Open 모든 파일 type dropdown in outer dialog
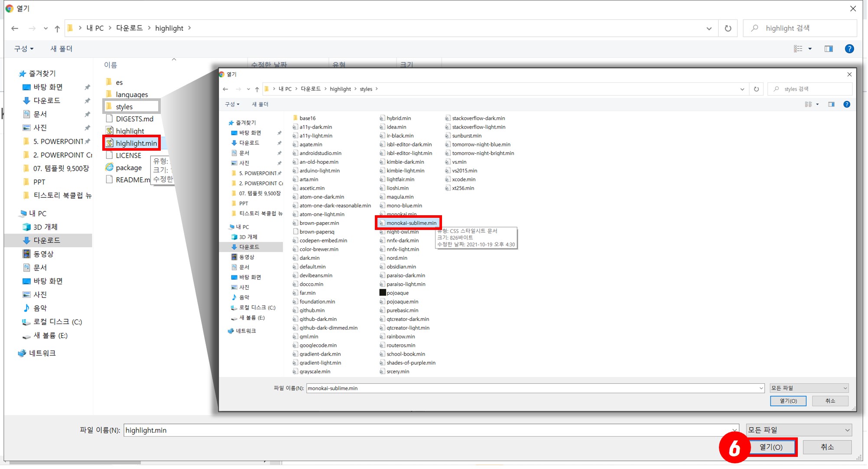 tap(799, 430)
